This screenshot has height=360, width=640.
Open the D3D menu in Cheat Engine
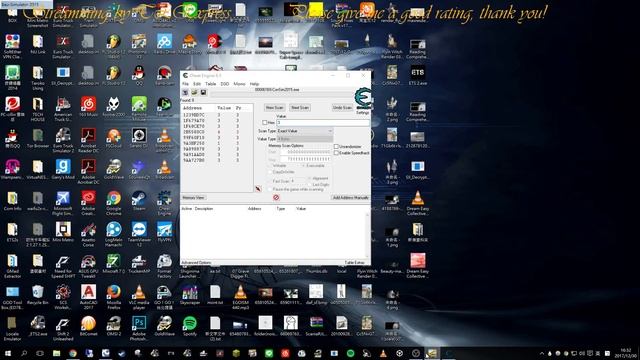(224, 84)
